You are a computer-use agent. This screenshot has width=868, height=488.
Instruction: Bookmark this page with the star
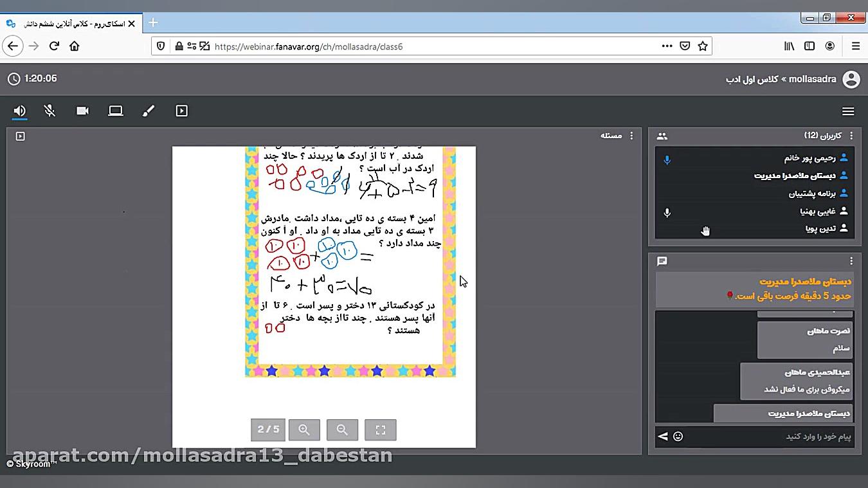703,46
